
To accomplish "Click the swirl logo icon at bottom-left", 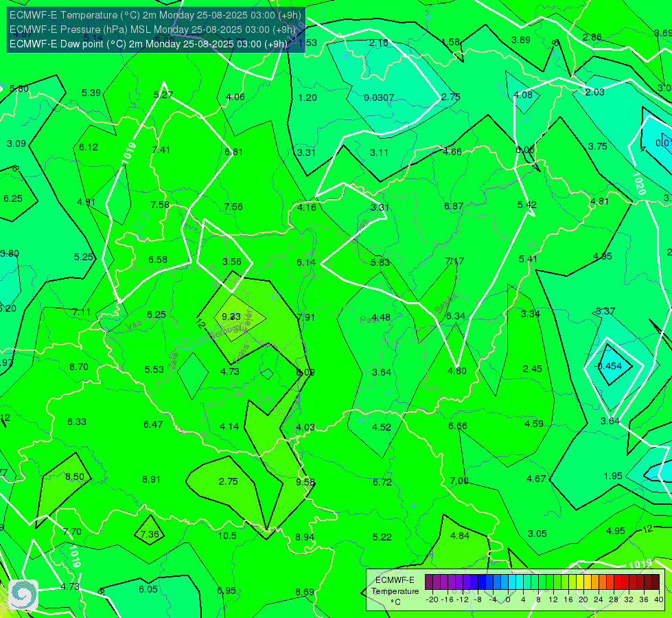I will [23, 595].
